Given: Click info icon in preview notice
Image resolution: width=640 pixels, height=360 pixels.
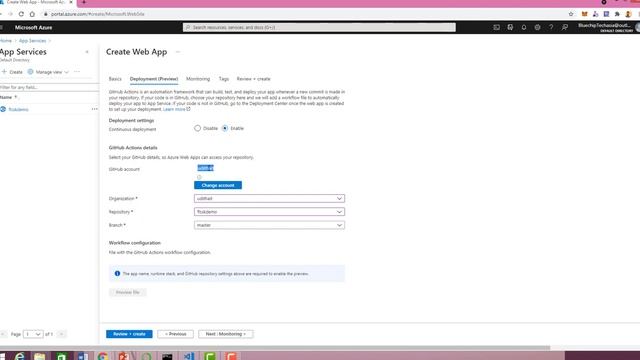Looking at the screenshot, I should click(117, 273).
